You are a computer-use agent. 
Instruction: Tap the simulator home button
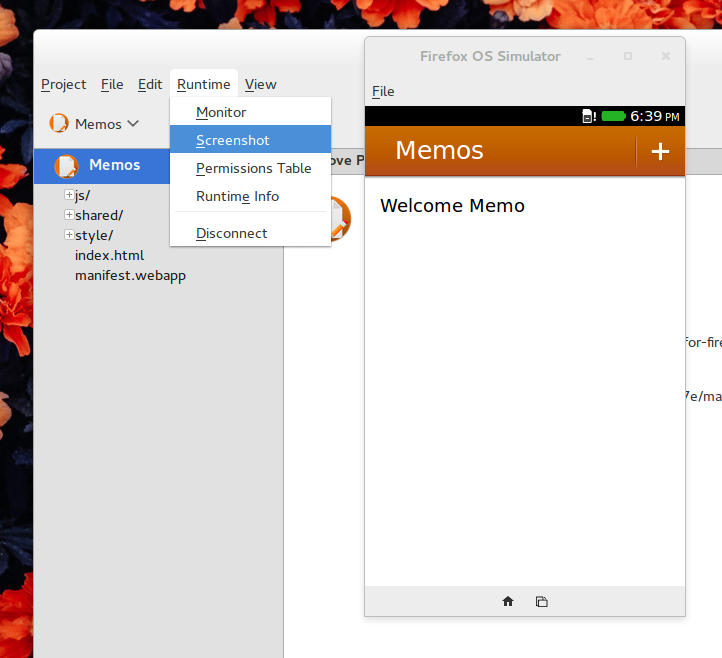508,601
